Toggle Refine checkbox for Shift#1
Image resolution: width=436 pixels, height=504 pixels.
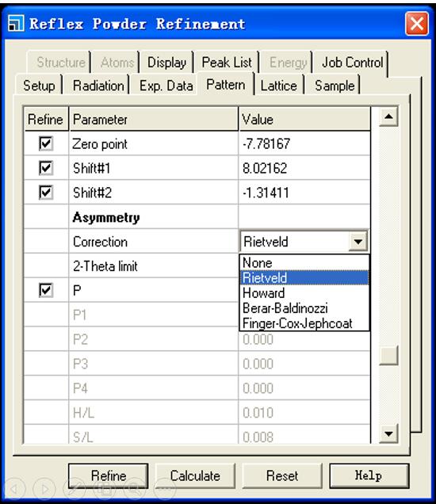pos(46,168)
